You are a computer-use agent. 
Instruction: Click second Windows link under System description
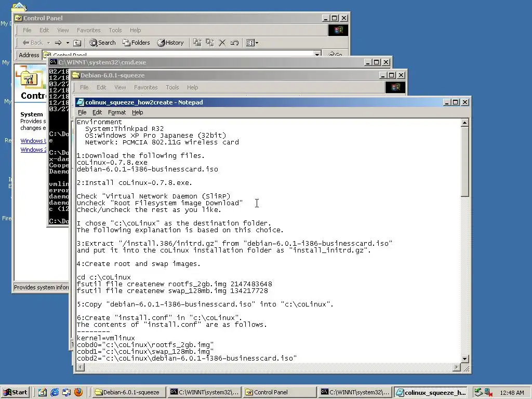[33, 150]
